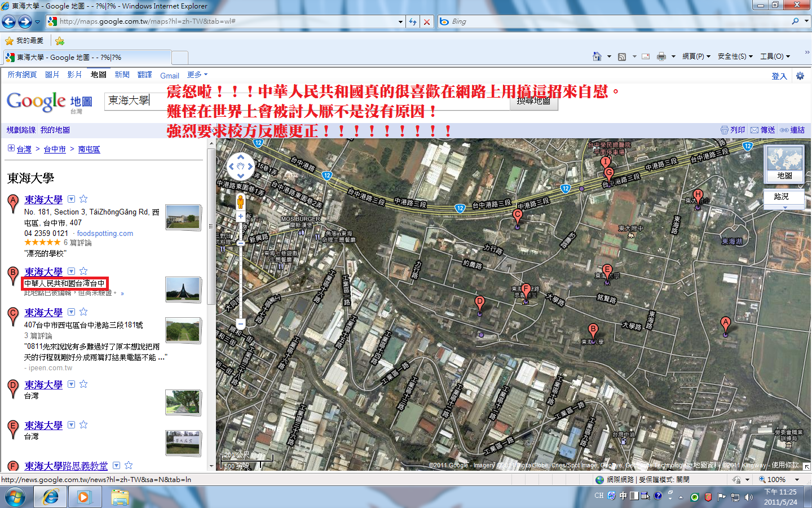Open the volume speaker icon in system tray
Screen dimensions: 812x508
click(749, 497)
